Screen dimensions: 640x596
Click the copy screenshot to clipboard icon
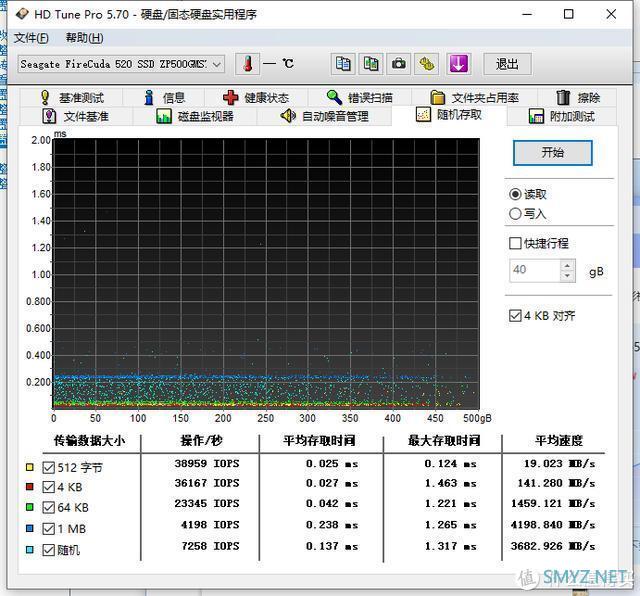pyautogui.click(x=371, y=64)
